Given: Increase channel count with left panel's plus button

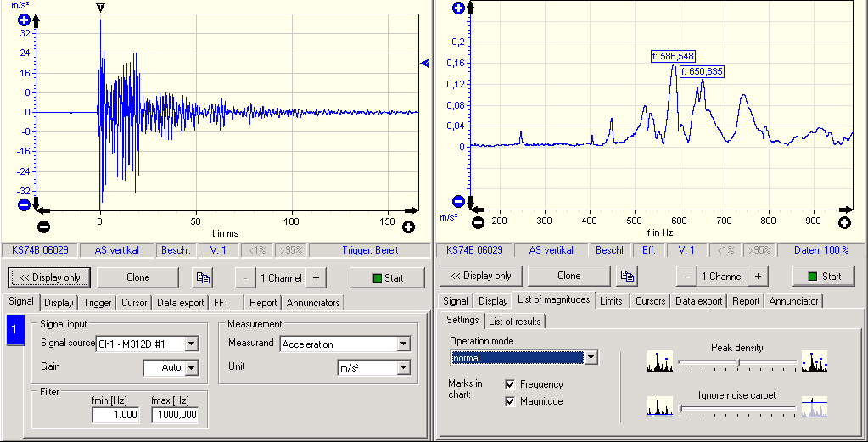Looking at the screenshot, I should pos(315,277).
